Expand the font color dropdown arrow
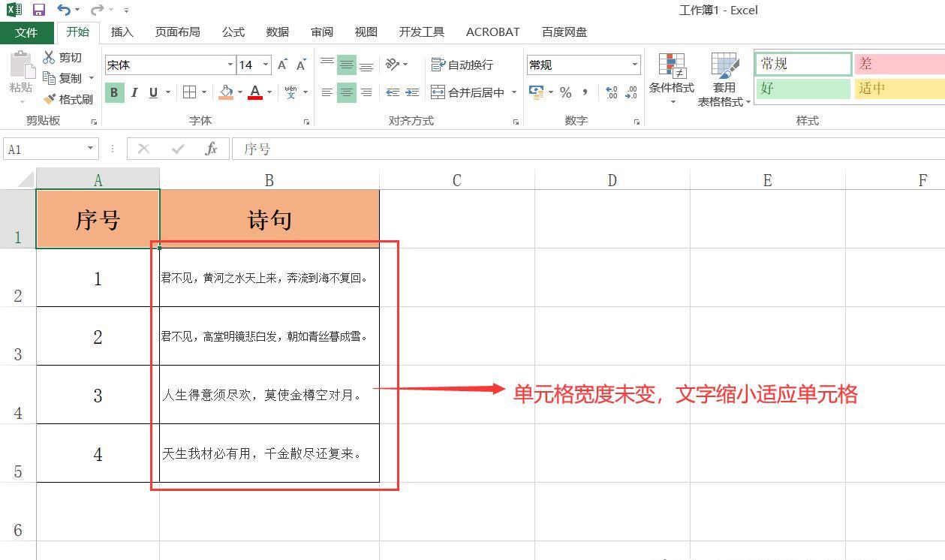945x560 pixels. (269, 92)
